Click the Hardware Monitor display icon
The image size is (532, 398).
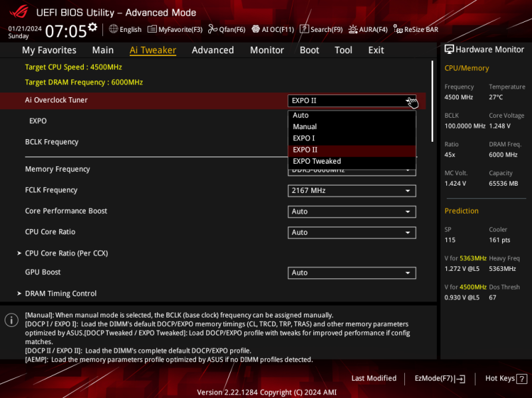pyautogui.click(x=449, y=49)
